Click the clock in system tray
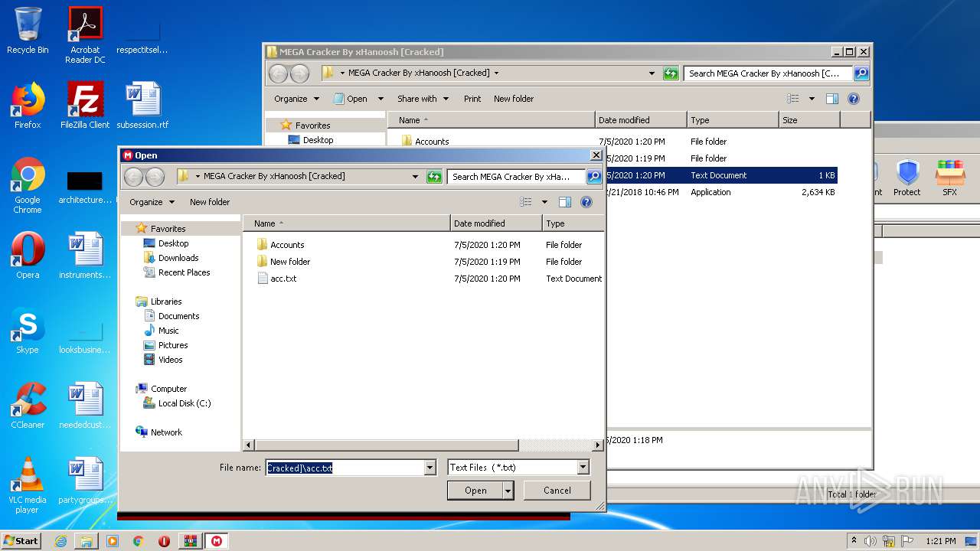980x551 pixels. 940,541
